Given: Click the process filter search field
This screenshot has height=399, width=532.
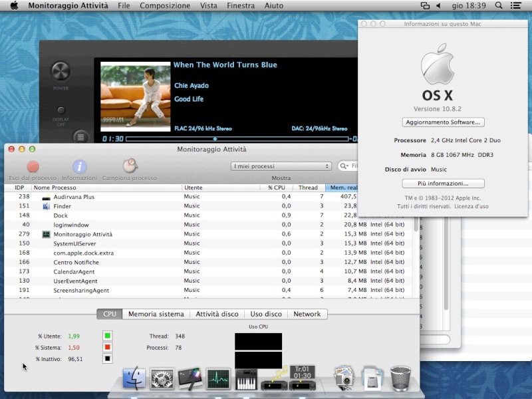Looking at the screenshot, I should 348,166.
